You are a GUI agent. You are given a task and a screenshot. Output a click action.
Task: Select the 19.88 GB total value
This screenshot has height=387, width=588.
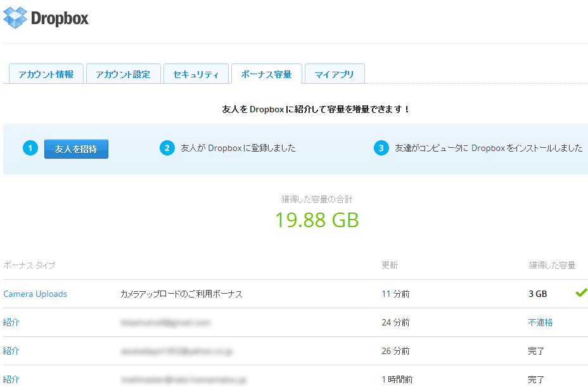tap(317, 220)
